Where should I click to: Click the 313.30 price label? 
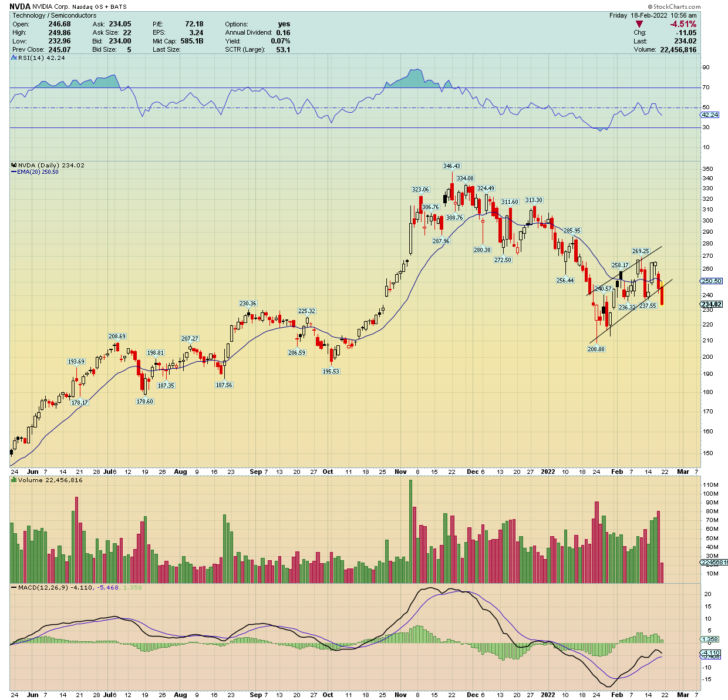click(534, 200)
